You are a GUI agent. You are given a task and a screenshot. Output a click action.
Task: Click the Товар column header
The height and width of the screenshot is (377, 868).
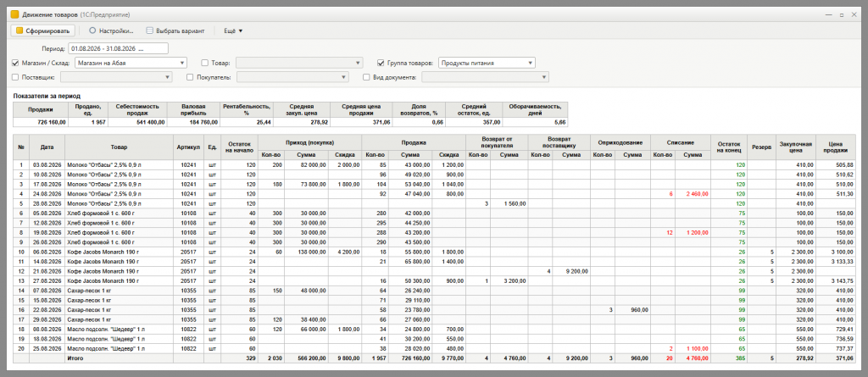(119, 147)
